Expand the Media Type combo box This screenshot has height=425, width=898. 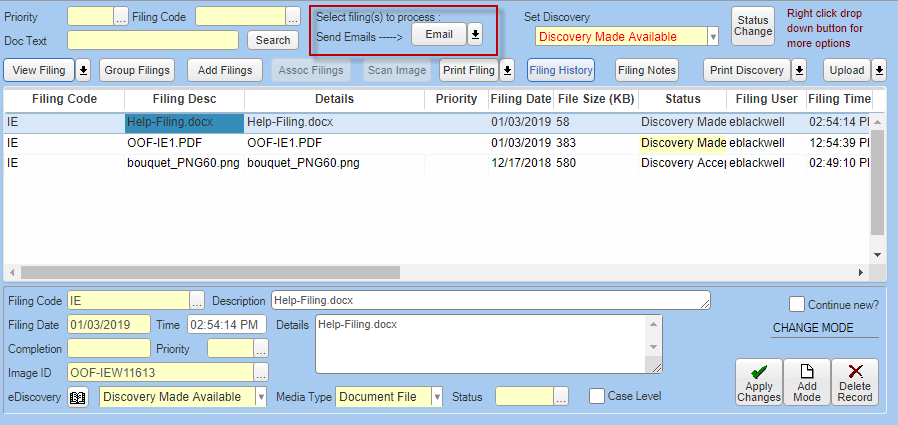[x=437, y=396]
